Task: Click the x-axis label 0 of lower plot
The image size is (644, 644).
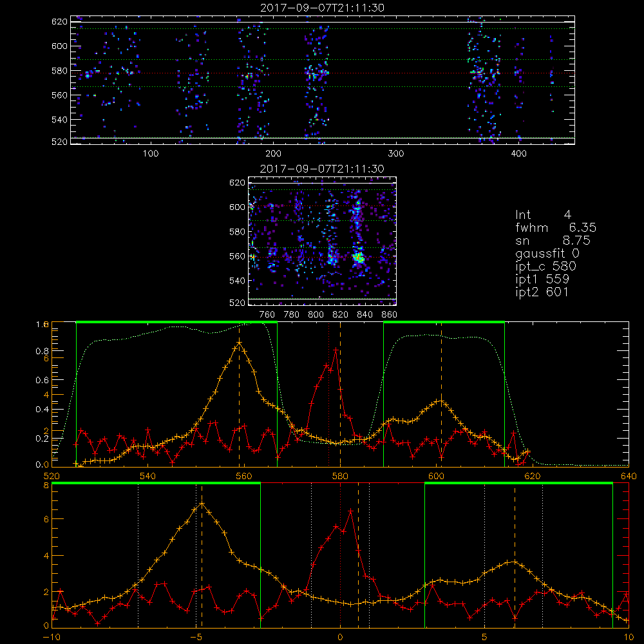Action: 340,638
